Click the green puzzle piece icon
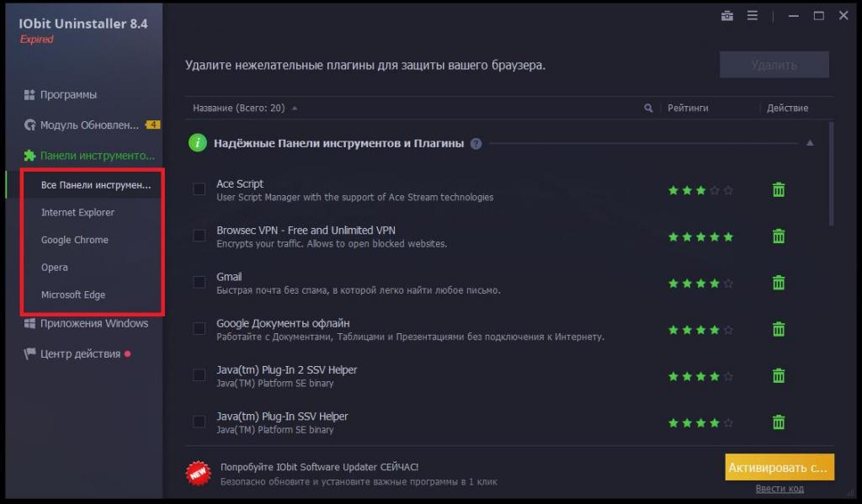Image resolution: width=862 pixels, height=504 pixels. coord(29,156)
